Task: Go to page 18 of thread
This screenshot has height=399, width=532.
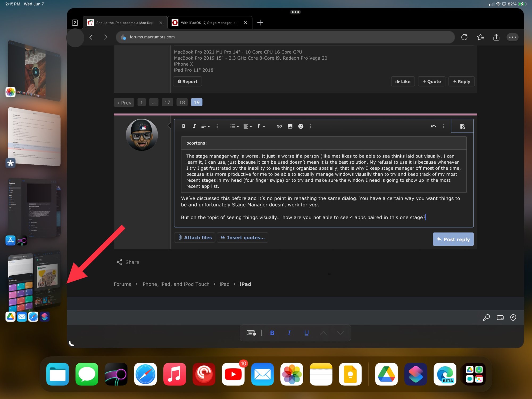Action: pyautogui.click(x=182, y=102)
